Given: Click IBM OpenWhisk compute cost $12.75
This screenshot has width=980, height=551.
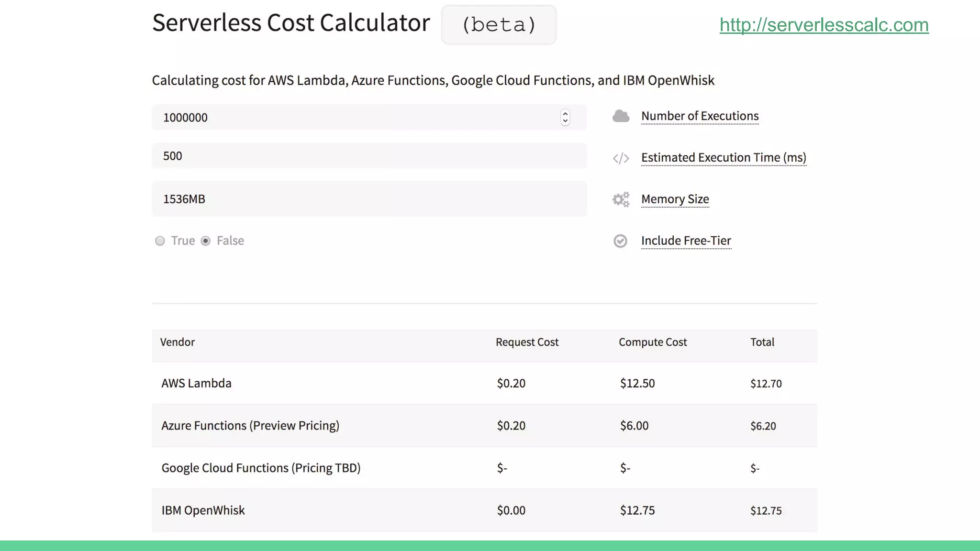Looking at the screenshot, I should click(637, 510).
